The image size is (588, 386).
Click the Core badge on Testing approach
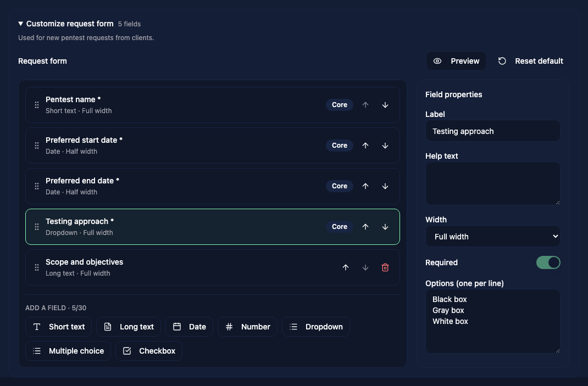tap(340, 227)
